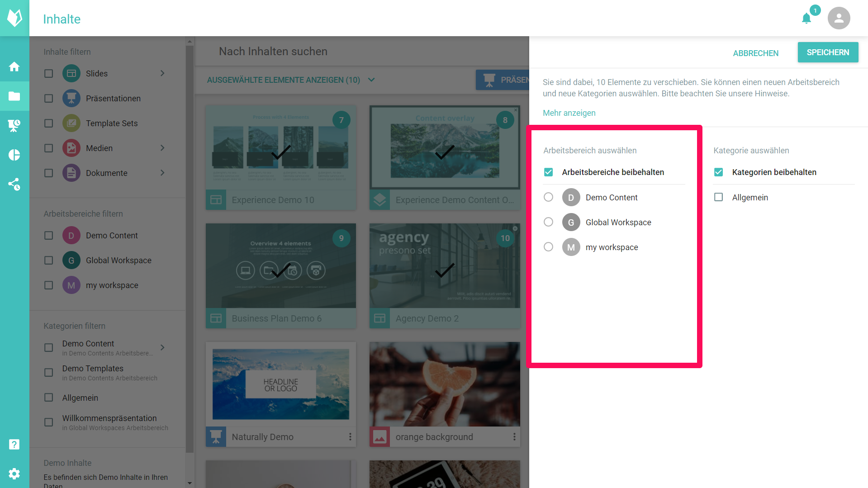The height and width of the screenshot is (488, 868).
Task: Click the my workspace avatar in workspace filter
Action: pyautogui.click(x=71, y=285)
